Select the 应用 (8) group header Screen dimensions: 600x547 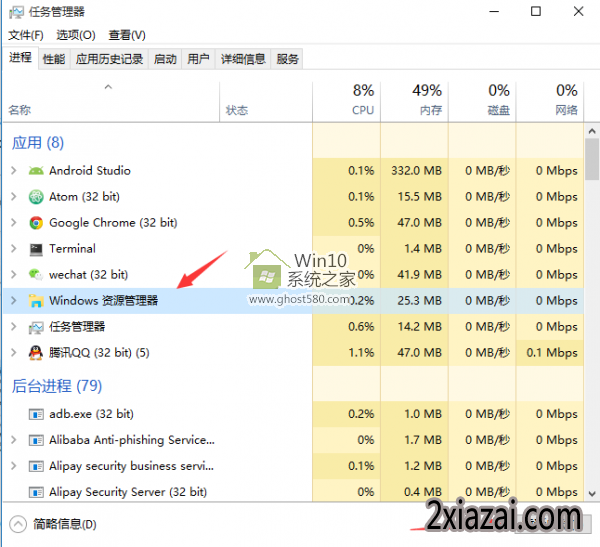click(x=38, y=143)
